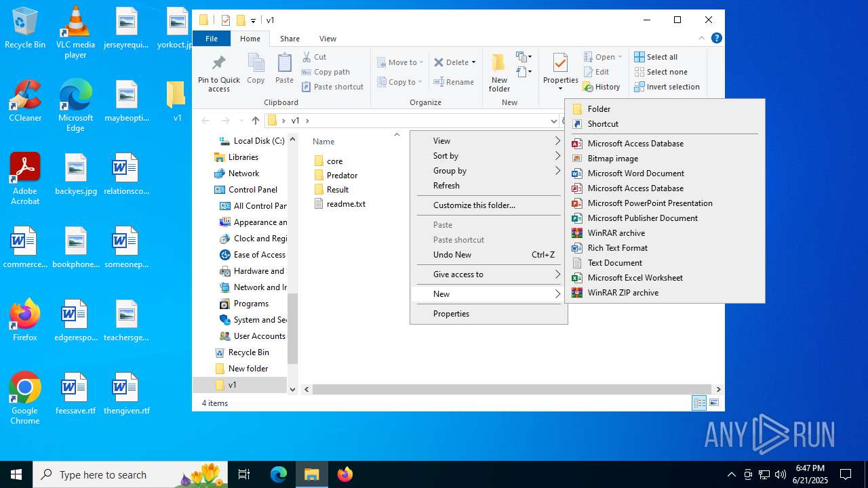Create new WinRAR ZIP archive
Viewport: 868px width, 488px height.
point(665,293)
